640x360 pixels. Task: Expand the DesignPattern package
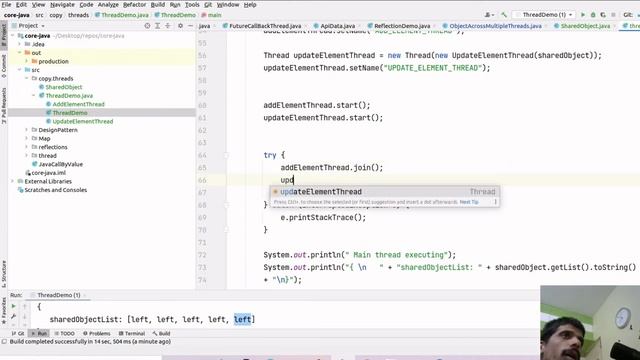(27, 130)
